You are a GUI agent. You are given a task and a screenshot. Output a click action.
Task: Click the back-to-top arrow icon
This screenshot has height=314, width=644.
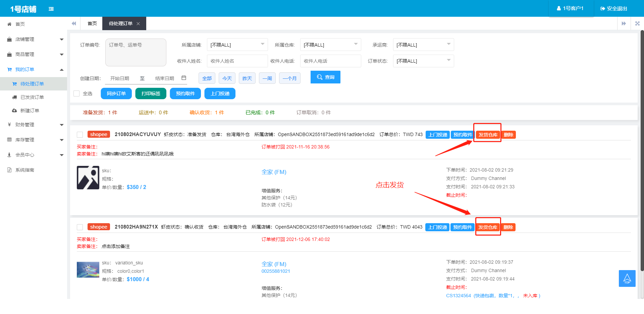click(627, 278)
